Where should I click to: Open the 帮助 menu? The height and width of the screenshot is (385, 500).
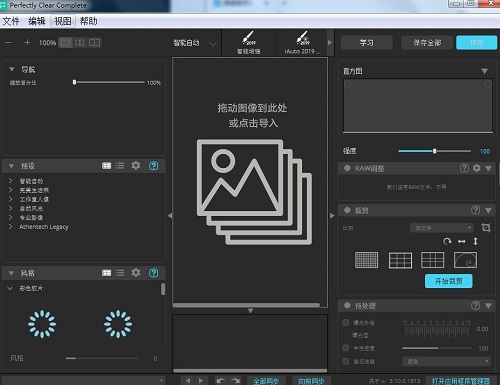(x=88, y=21)
